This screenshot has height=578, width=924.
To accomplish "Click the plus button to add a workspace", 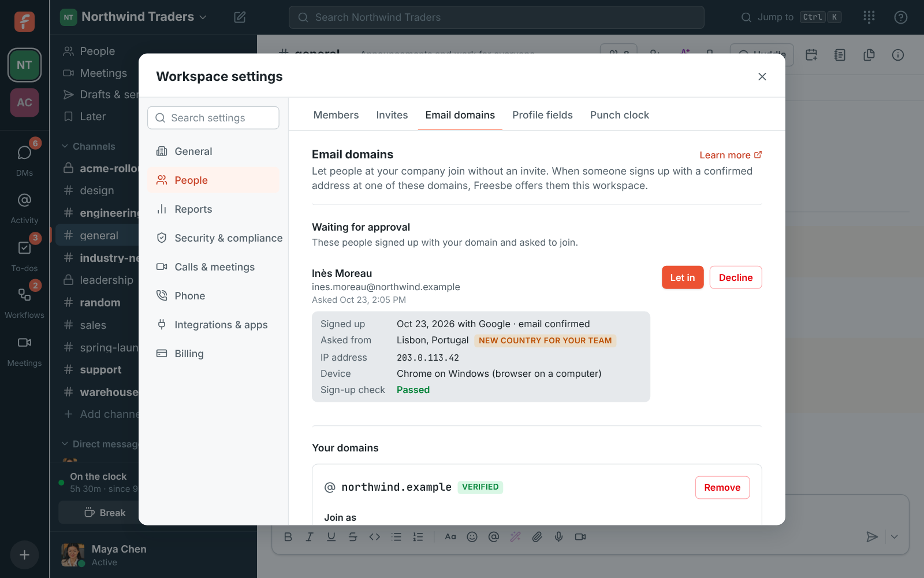I will [x=24, y=555].
